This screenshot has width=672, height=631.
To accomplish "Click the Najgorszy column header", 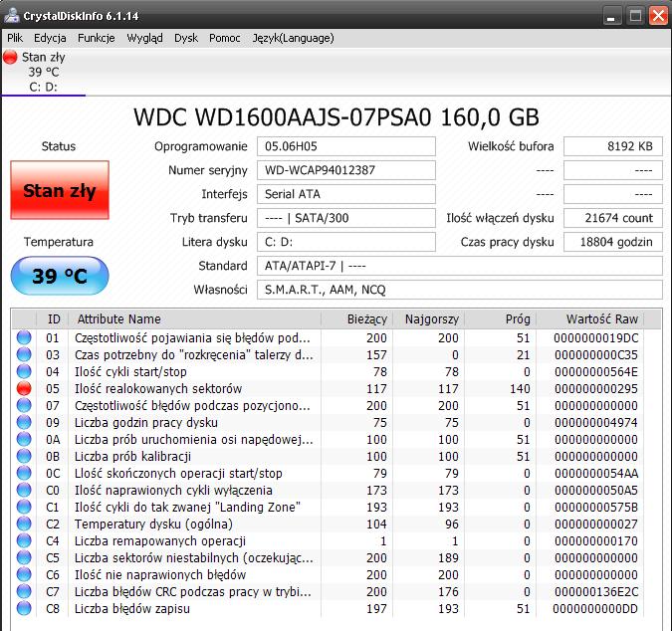I will point(428,319).
